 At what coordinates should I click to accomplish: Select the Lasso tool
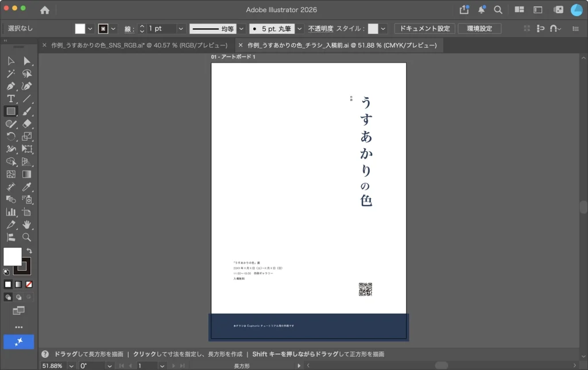click(26, 74)
